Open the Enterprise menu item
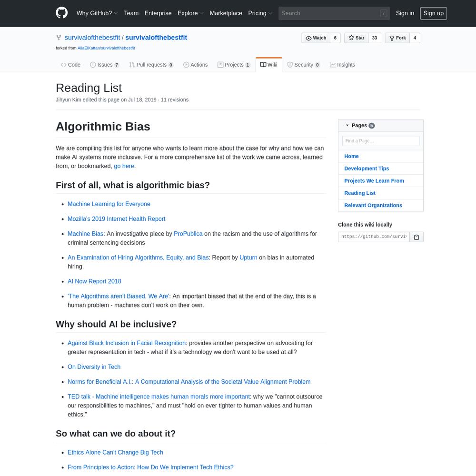 (158, 13)
